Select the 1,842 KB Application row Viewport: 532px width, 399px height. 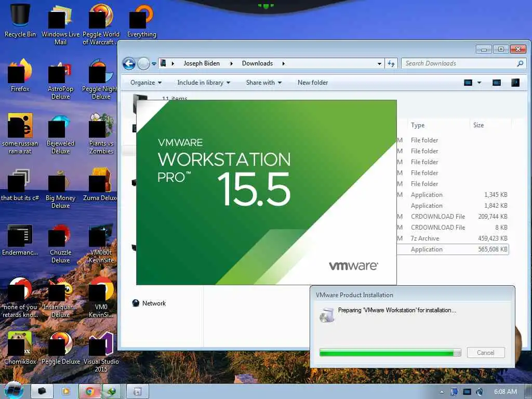pos(453,206)
